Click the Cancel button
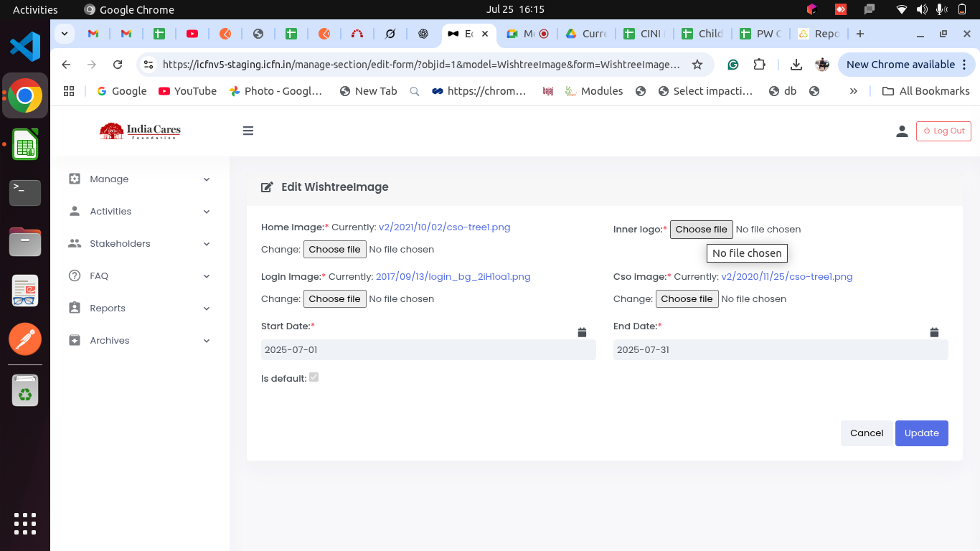980x551 pixels. tap(866, 433)
